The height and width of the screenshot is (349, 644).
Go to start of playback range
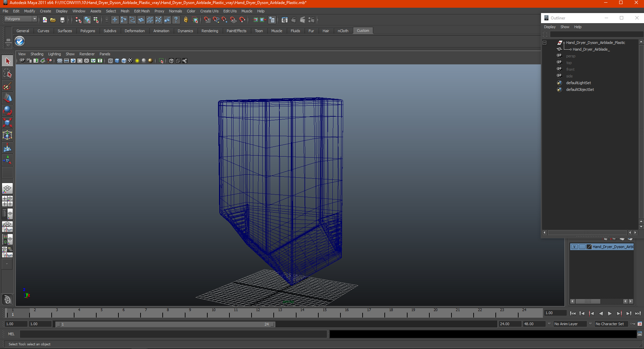coord(573,313)
